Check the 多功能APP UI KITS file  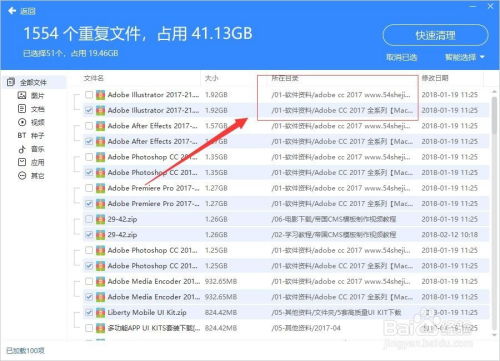[x=89, y=328]
